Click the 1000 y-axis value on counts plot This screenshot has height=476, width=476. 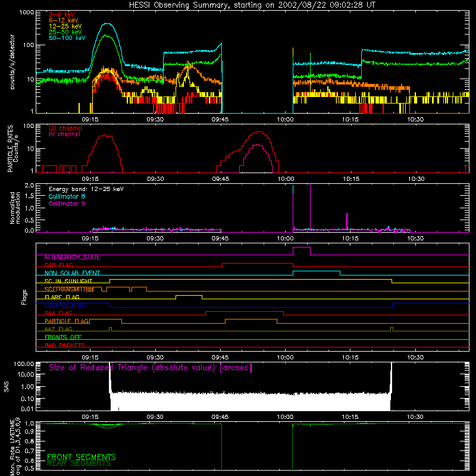(x=26, y=12)
